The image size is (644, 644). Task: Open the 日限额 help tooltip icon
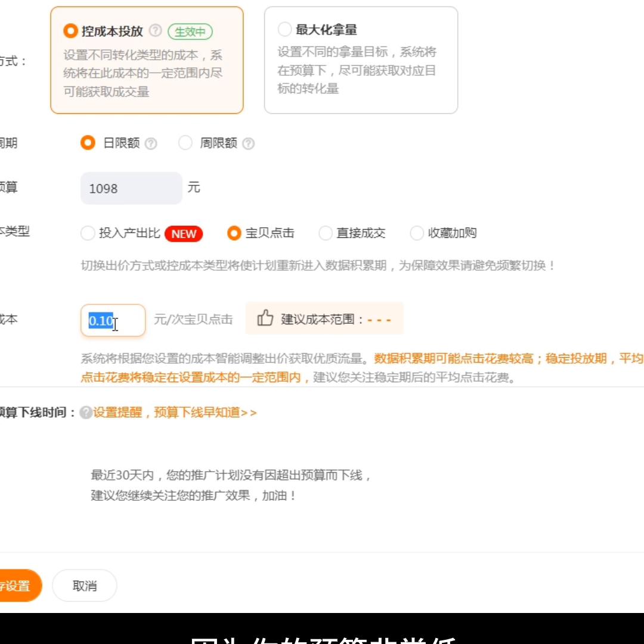(151, 143)
